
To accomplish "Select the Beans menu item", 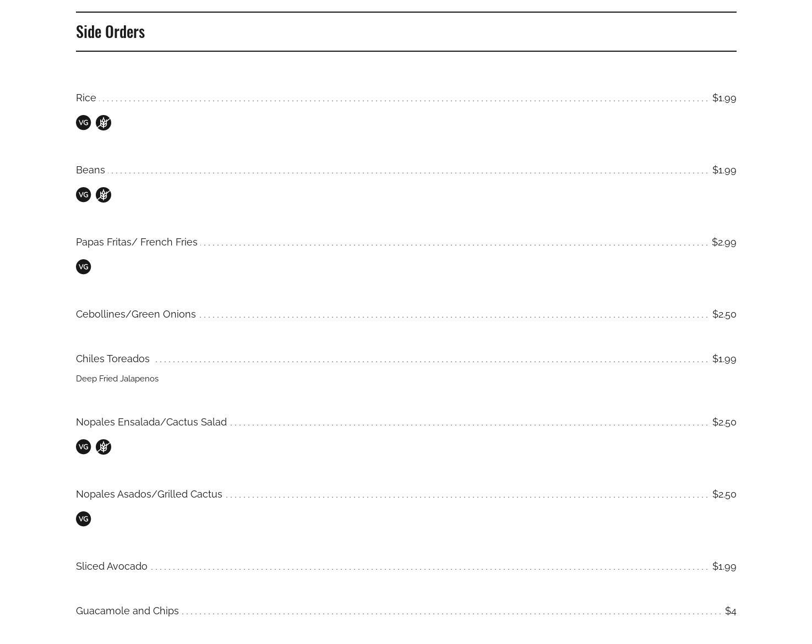I will coord(90,170).
